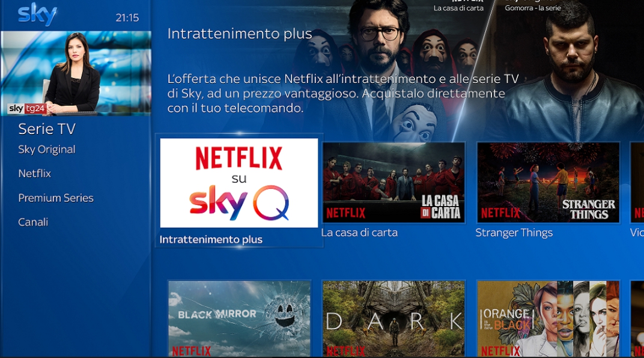Click the Sky Q logo on the tile

pyautogui.click(x=239, y=203)
